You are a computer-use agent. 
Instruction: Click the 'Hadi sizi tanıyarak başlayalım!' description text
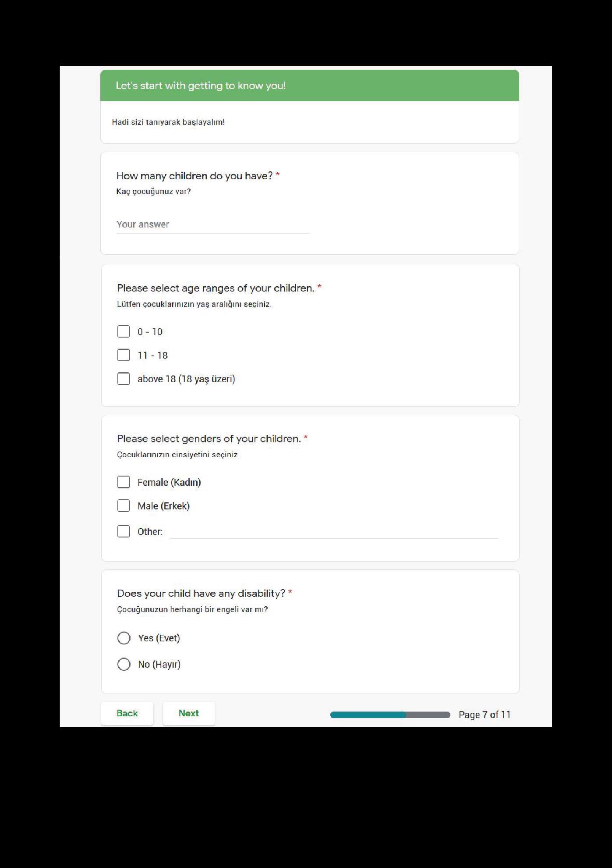(x=168, y=122)
